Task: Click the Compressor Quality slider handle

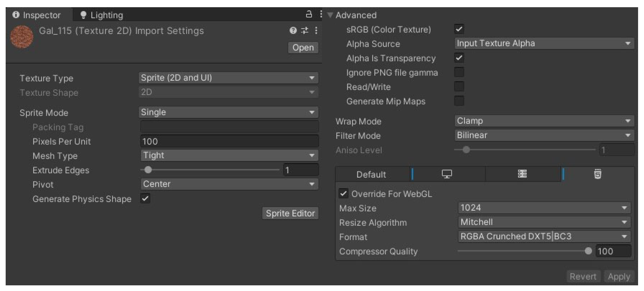Action: click(x=588, y=251)
